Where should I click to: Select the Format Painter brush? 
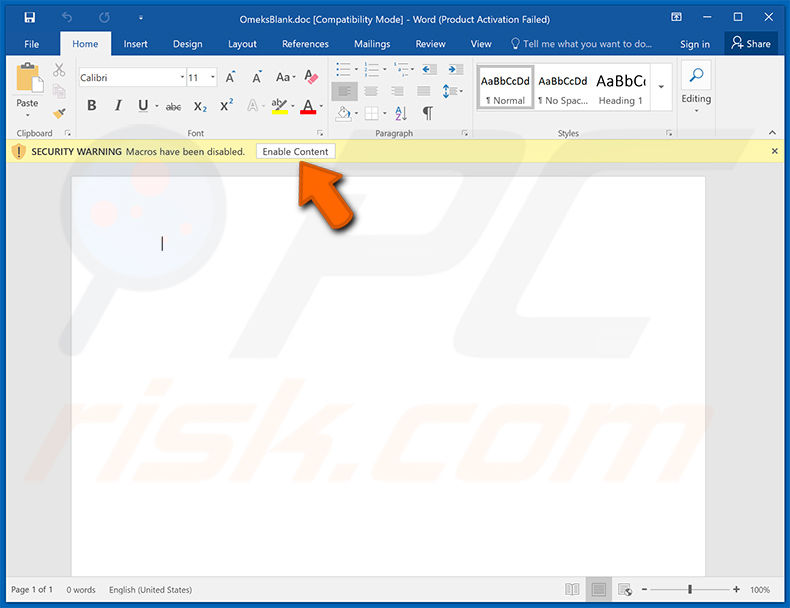tap(59, 113)
